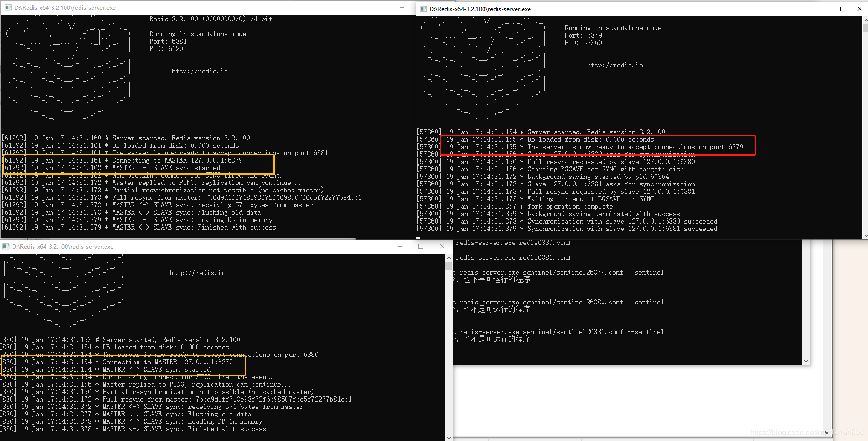Click 'http://redis.io' in the port 6380 console

(197, 273)
